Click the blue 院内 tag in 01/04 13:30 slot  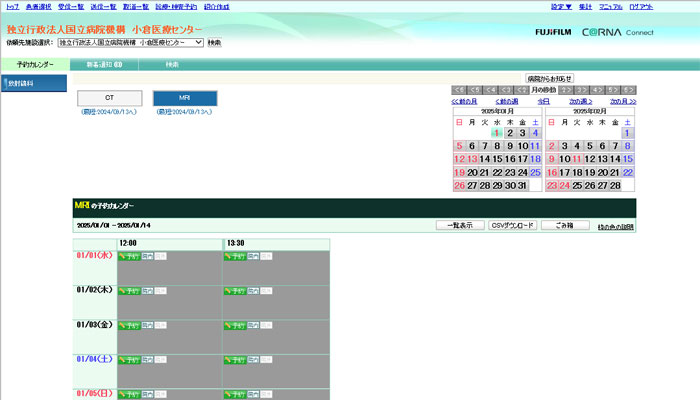tap(253, 360)
